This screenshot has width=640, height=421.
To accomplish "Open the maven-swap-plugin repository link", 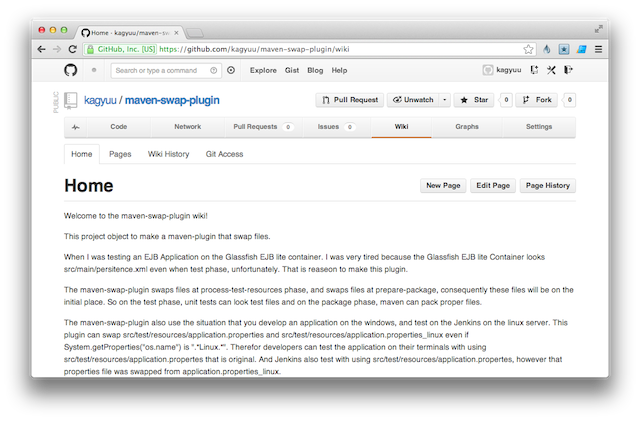I will click(x=173, y=100).
